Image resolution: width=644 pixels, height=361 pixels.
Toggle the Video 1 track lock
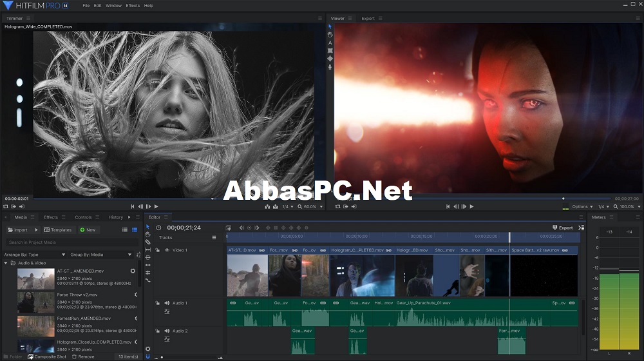pos(157,250)
